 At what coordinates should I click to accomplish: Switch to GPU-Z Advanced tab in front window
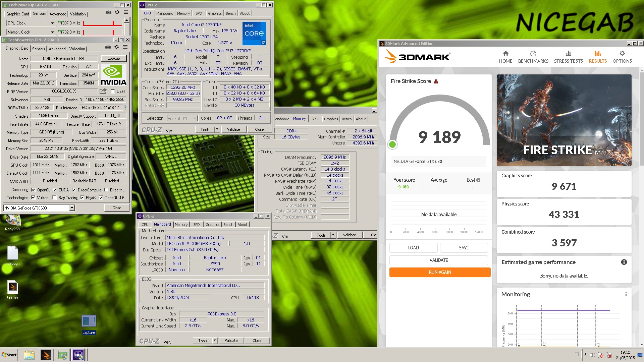(57, 49)
